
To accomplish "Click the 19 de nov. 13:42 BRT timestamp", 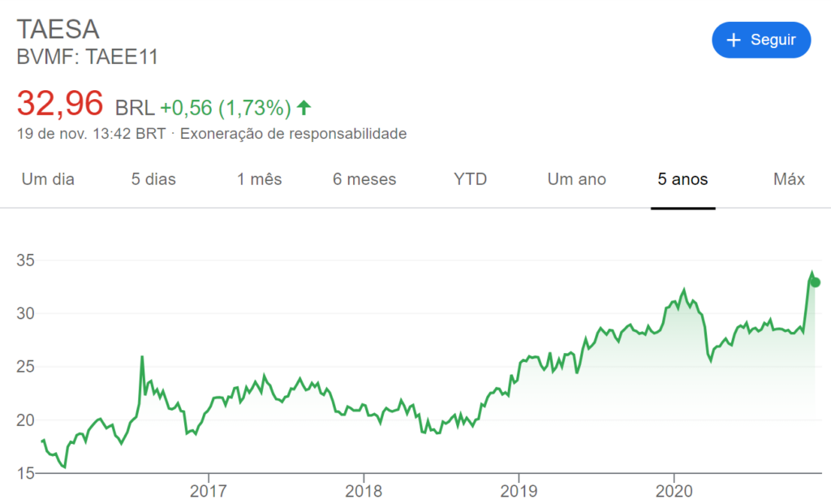I will point(91,134).
